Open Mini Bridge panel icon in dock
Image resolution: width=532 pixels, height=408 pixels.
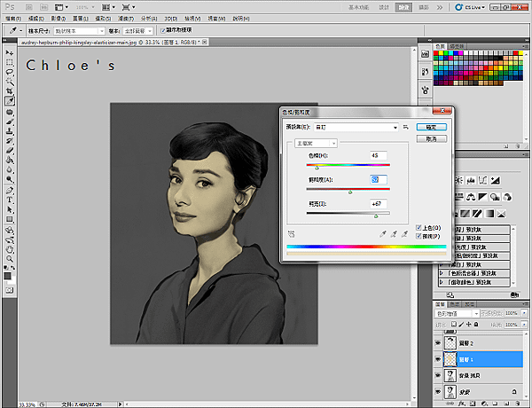click(x=425, y=53)
